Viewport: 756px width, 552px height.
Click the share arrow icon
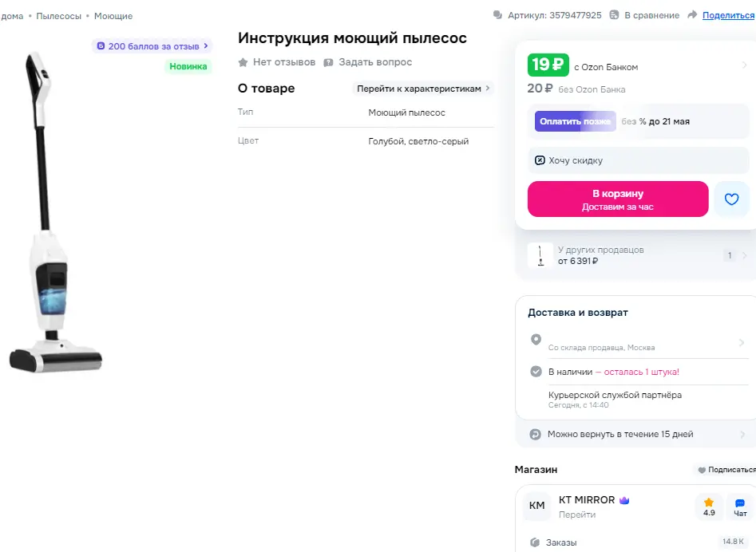pyautogui.click(x=692, y=15)
